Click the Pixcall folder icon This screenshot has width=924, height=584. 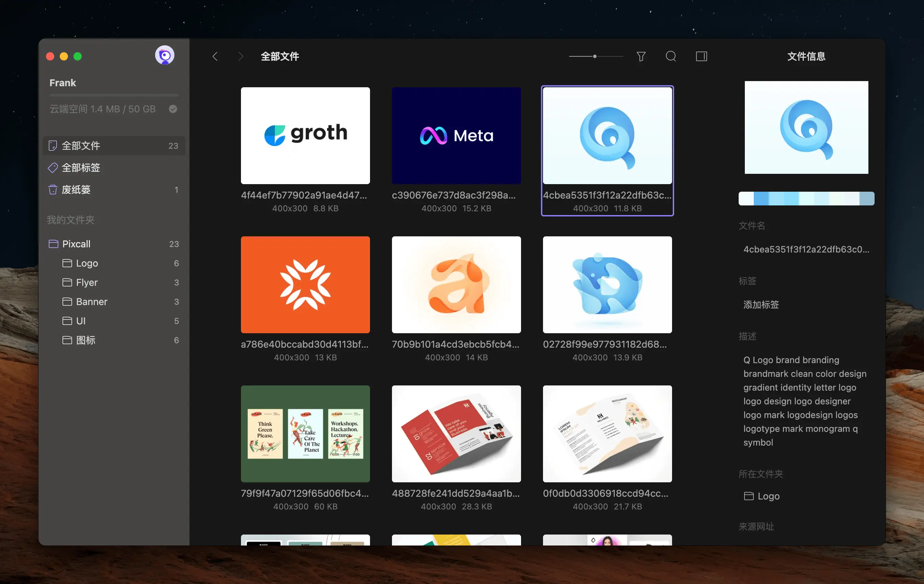coord(53,244)
